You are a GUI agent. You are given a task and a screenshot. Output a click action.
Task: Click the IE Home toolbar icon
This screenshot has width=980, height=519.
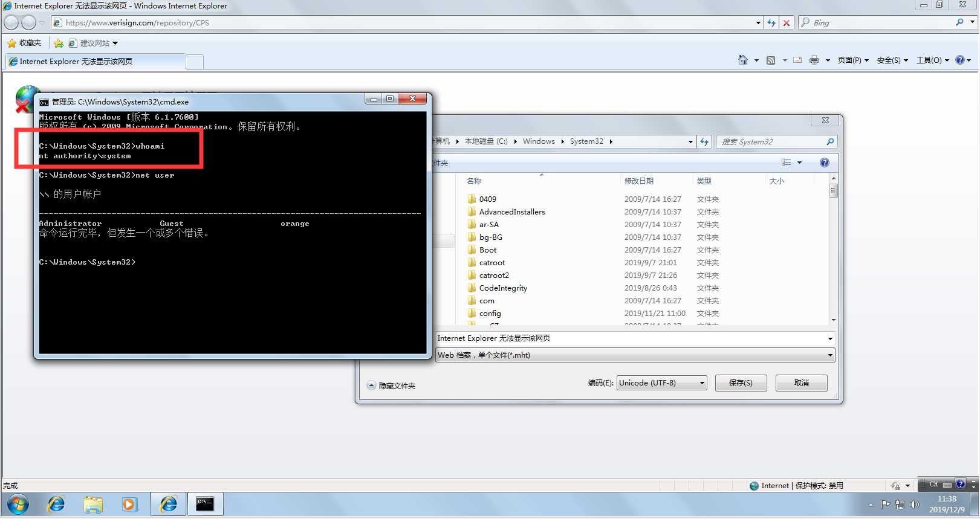743,60
